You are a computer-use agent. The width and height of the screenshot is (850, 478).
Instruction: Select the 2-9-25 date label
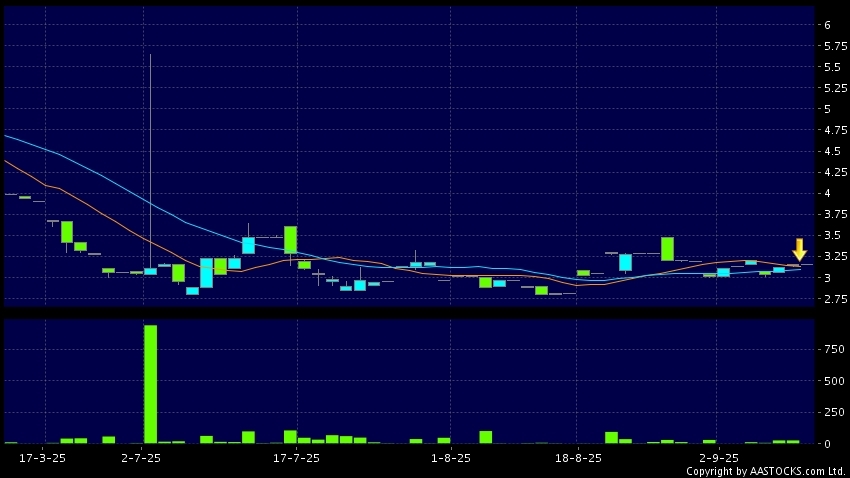click(x=719, y=458)
